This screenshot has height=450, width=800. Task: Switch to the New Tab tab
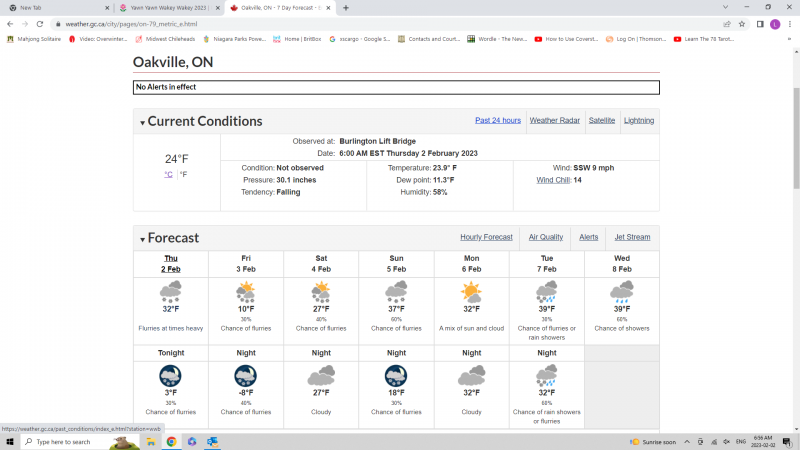coord(55,7)
